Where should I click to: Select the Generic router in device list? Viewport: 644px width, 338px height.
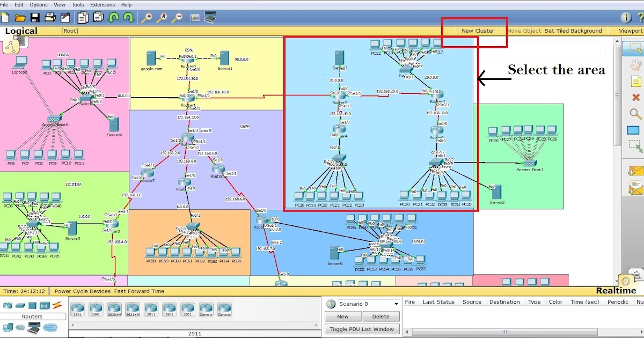click(x=206, y=308)
